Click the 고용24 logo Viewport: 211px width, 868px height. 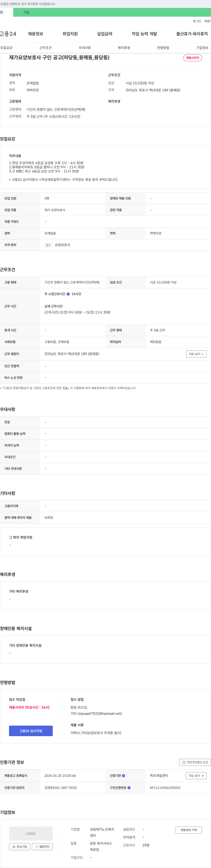[x=8, y=34]
